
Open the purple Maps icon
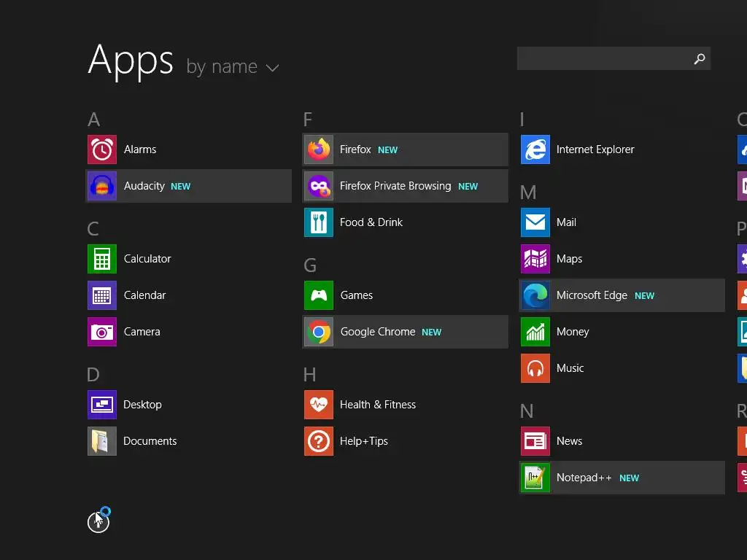535,259
